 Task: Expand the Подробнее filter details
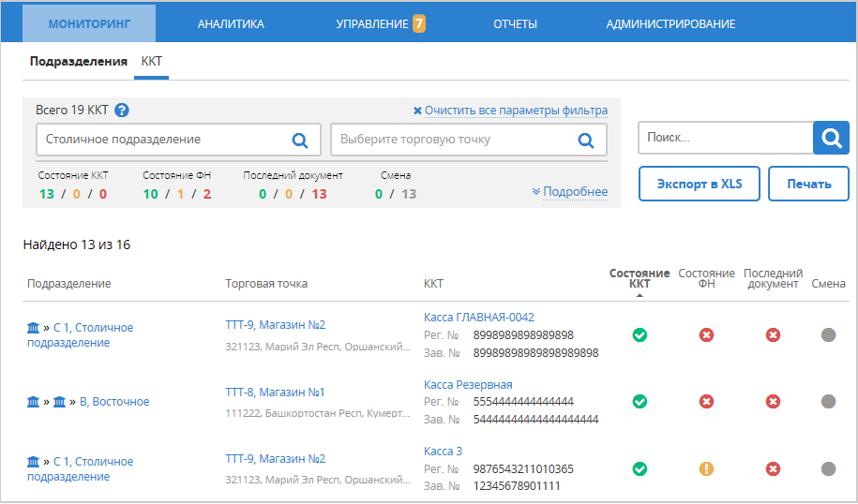[569, 192]
